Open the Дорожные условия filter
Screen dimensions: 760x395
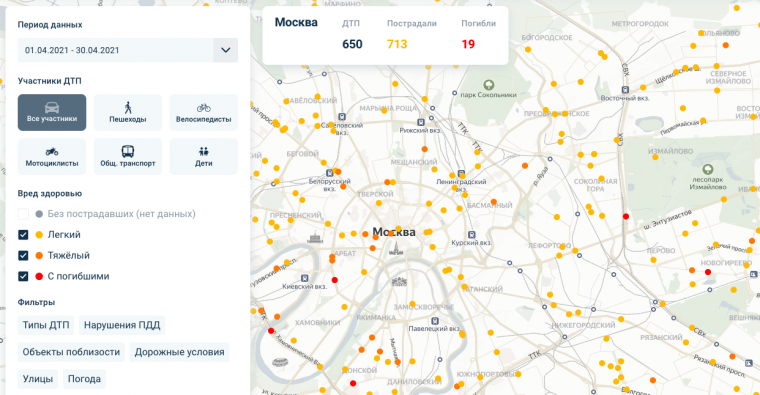tap(179, 352)
